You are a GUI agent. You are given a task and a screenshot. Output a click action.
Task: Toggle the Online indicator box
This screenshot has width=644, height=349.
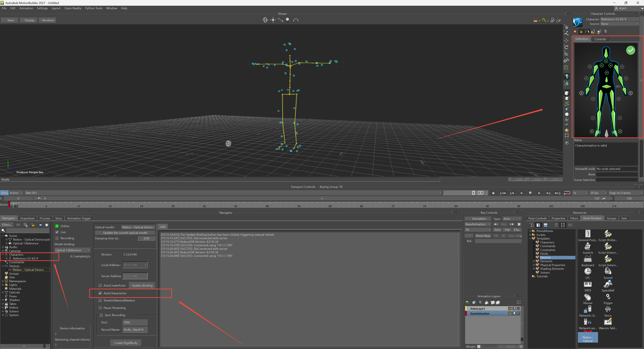(x=57, y=226)
